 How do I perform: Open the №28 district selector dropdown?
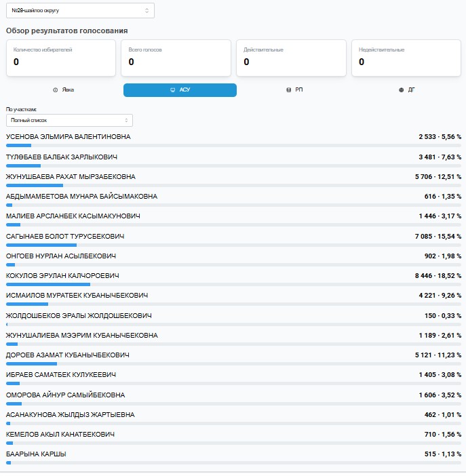tap(80, 11)
